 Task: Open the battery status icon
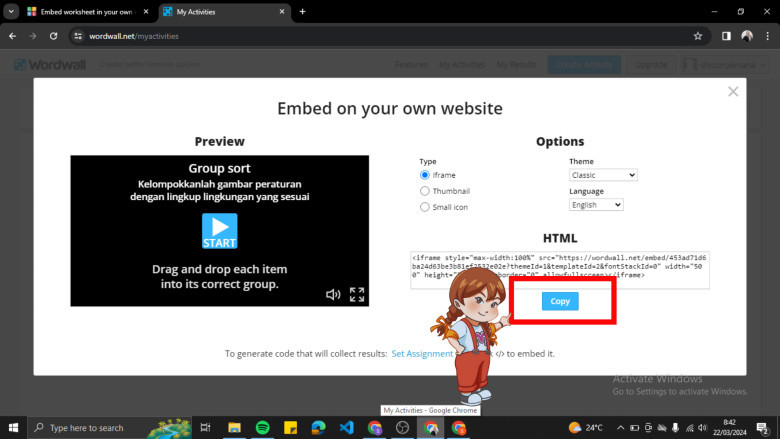[634, 428]
